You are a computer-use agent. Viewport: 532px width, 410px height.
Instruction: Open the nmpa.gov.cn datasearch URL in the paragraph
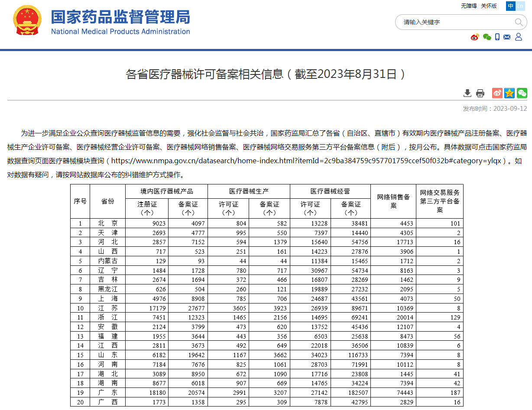coord(306,161)
